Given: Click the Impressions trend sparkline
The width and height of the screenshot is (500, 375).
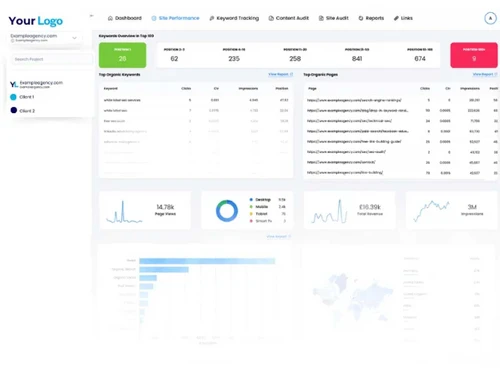Looking at the screenshot, I should click(x=431, y=211).
